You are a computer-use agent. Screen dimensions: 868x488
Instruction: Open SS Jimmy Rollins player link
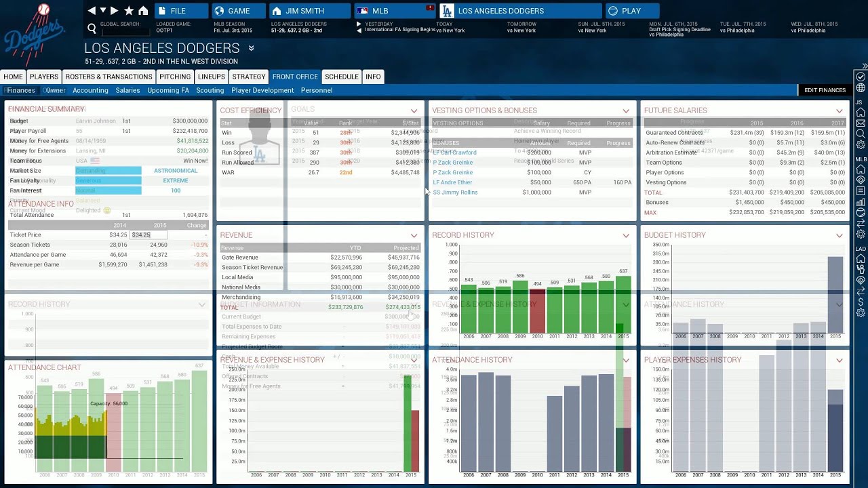click(x=456, y=192)
